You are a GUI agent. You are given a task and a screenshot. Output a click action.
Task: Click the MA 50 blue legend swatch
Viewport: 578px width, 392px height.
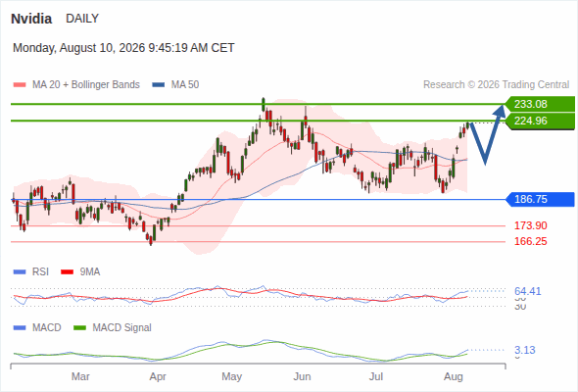click(x=158, y=85)
